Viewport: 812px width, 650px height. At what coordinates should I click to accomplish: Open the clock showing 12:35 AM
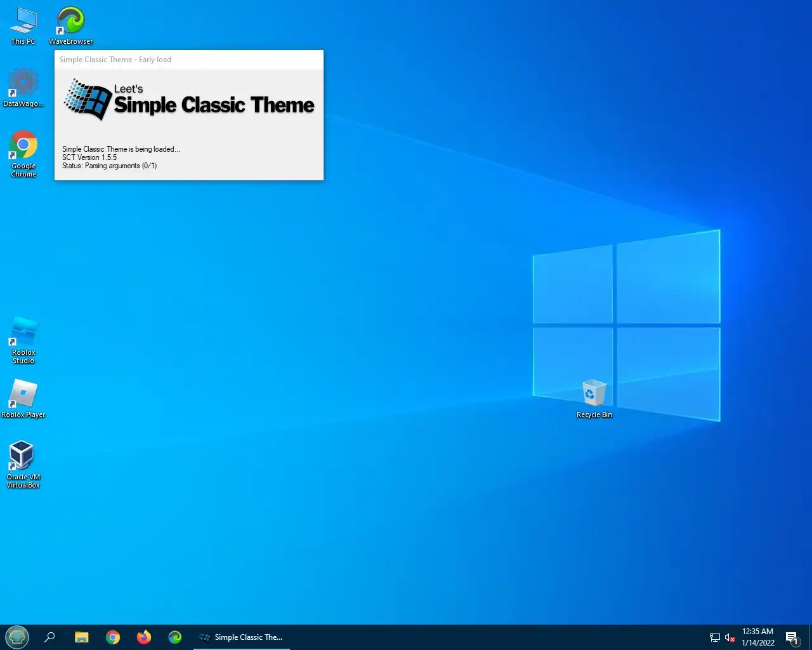tap(758, 637)
